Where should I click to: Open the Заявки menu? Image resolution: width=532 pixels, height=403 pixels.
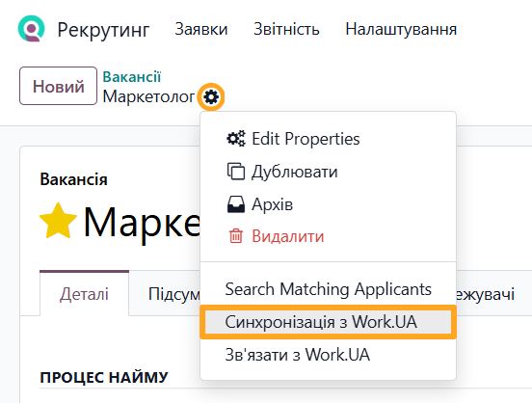pos(201,29)
